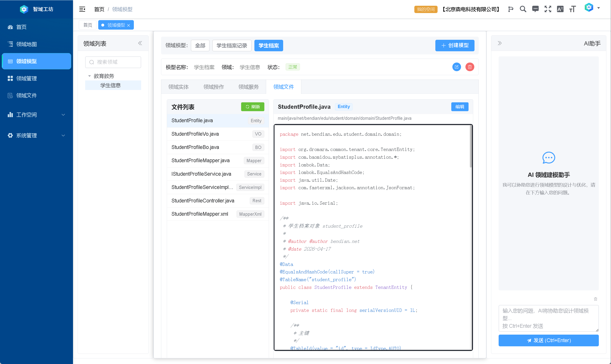Click the green 刷新 button

252,107
